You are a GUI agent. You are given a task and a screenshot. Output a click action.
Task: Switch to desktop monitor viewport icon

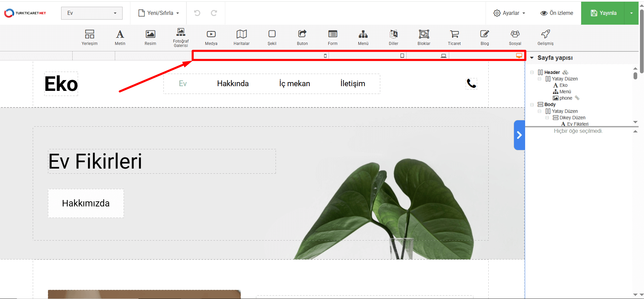519,55
